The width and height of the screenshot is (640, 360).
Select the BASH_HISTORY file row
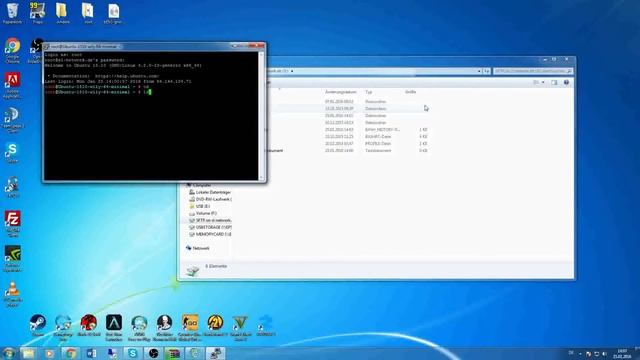[x=347, y=130]
